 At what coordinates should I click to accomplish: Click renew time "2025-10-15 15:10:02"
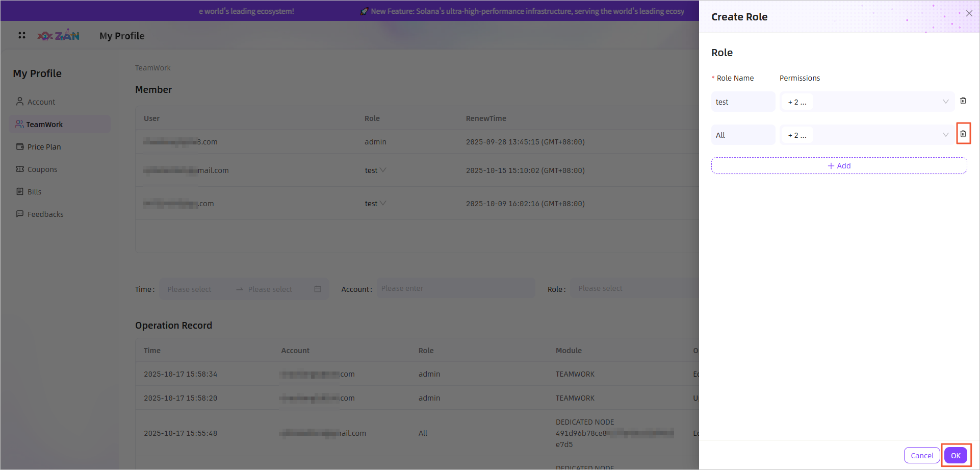click(x=525, y=170)
